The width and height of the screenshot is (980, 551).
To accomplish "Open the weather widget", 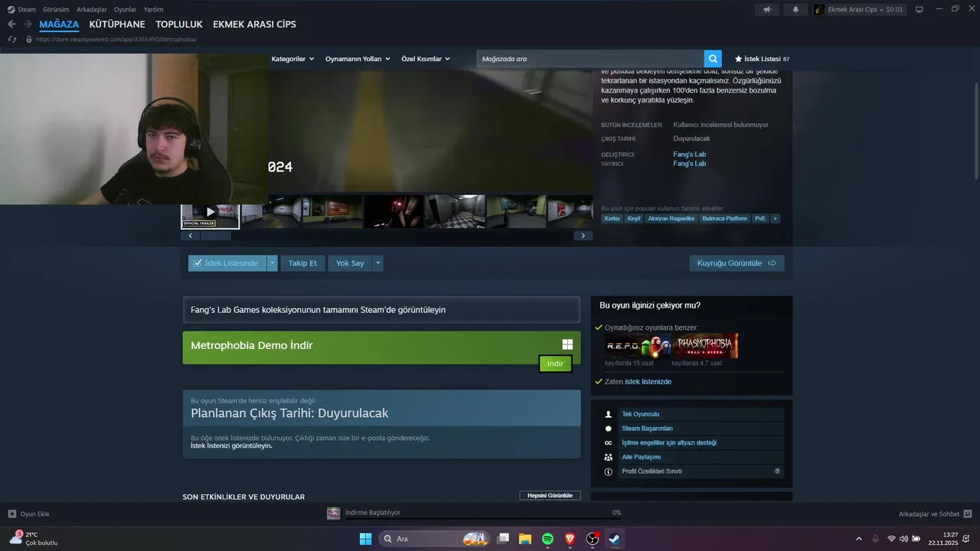I will click(x=34, y=539).
